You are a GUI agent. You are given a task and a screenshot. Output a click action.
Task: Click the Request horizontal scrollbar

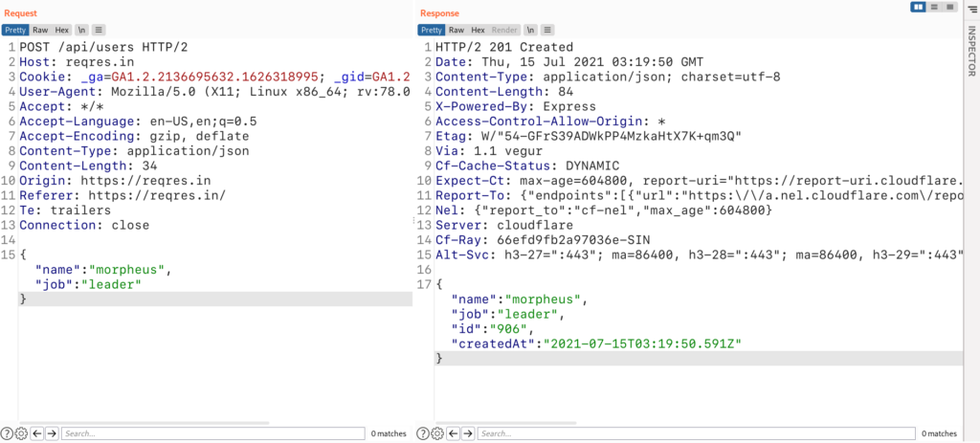coord(144,423)
